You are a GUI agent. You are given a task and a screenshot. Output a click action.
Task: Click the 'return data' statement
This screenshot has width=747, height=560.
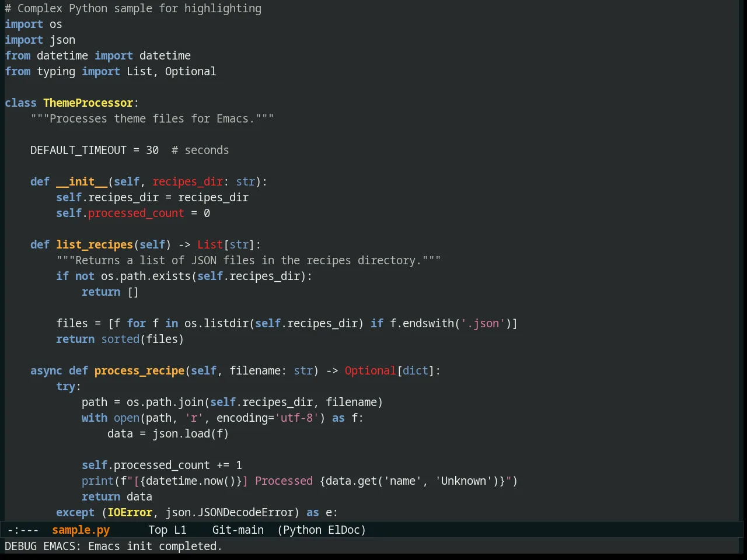click(x=117, y=496)
